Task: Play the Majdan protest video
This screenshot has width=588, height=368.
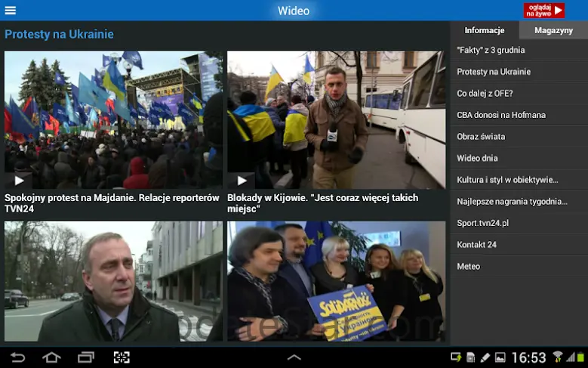Action: pyautogui.click(x=19, y=181)
